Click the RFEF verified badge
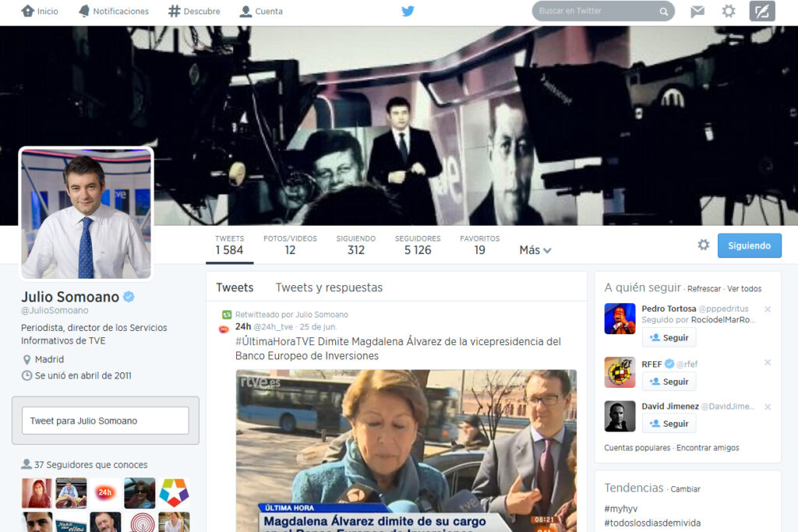Viewport: 798px width, 532px height. coord(669,364)
